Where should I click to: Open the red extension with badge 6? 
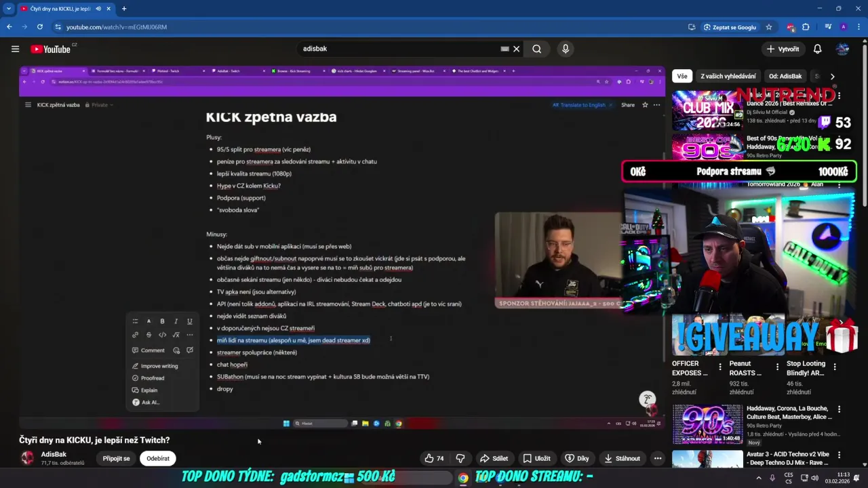click(x=791, y=27)
